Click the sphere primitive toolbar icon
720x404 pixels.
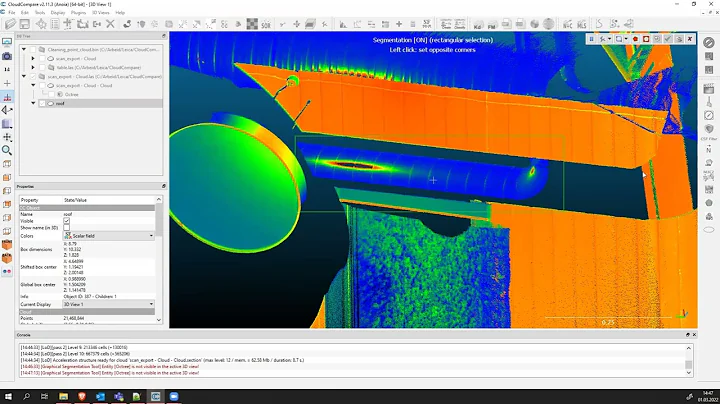pos(534,24)
